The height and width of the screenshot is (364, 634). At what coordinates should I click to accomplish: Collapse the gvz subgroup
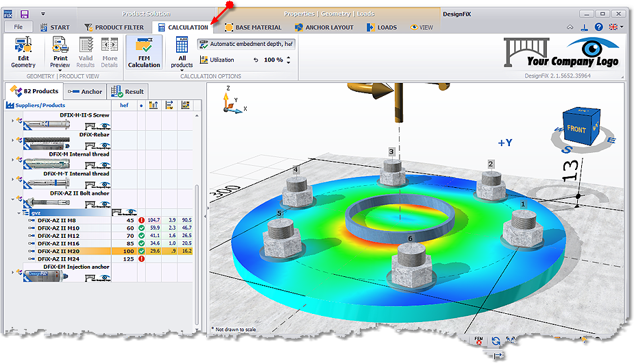click(19, 213)
